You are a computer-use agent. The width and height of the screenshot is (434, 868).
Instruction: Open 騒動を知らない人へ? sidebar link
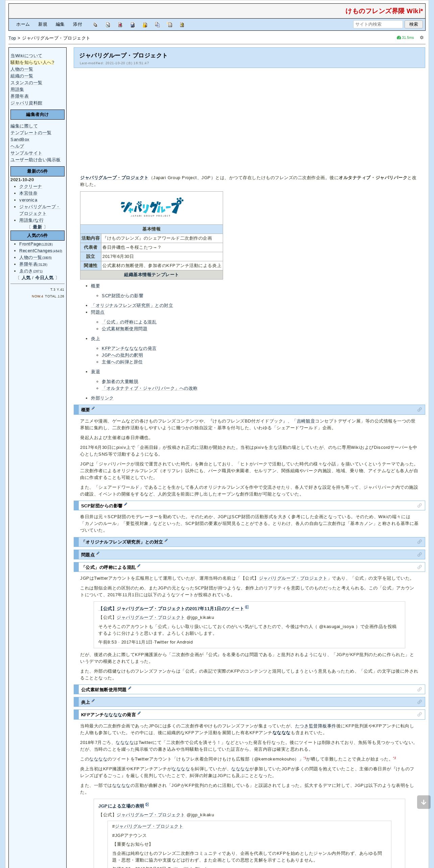pyautogui.click(x=32, y=63)
